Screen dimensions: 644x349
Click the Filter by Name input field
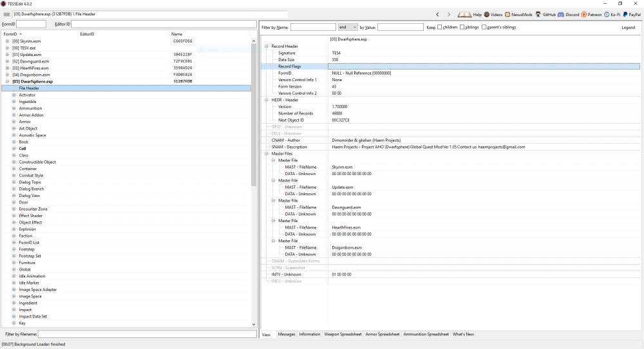coord(313,27)
